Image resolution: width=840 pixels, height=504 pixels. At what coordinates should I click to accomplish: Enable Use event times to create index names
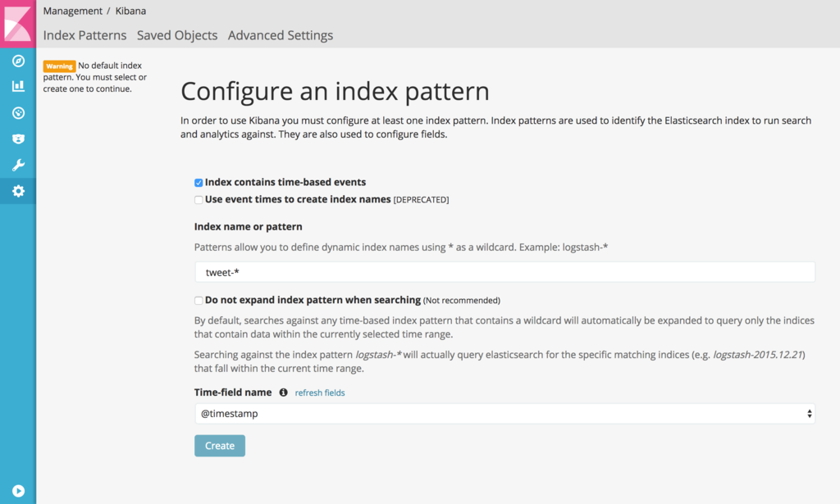click(199, 200)
